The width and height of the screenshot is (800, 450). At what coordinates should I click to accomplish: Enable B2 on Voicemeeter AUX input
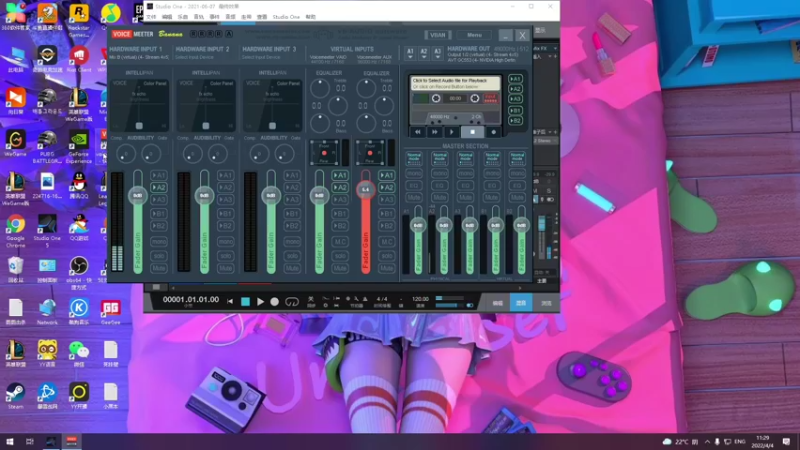pos(386,226)
